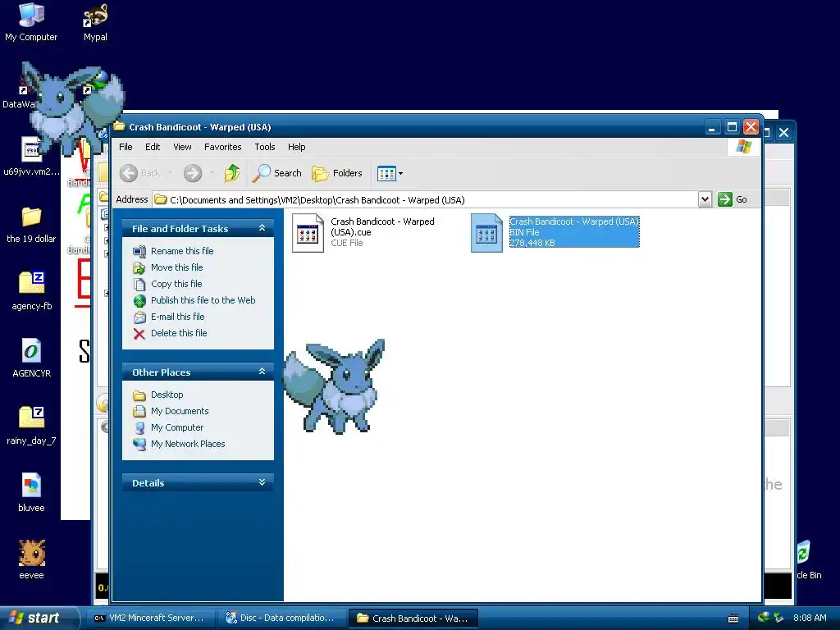The image size is (840, 630).
Task: Launch the Mypal browser shortcut
Action: (95, 22)
